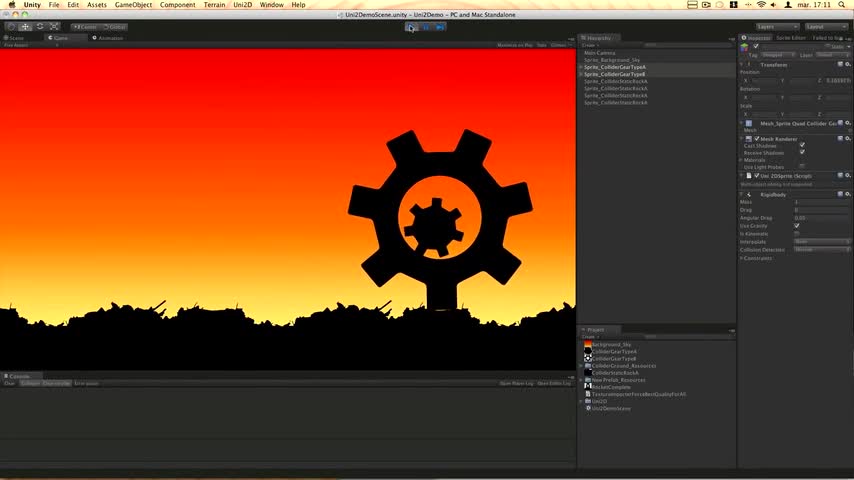Click the Hierarchy search field

(687, 45)
